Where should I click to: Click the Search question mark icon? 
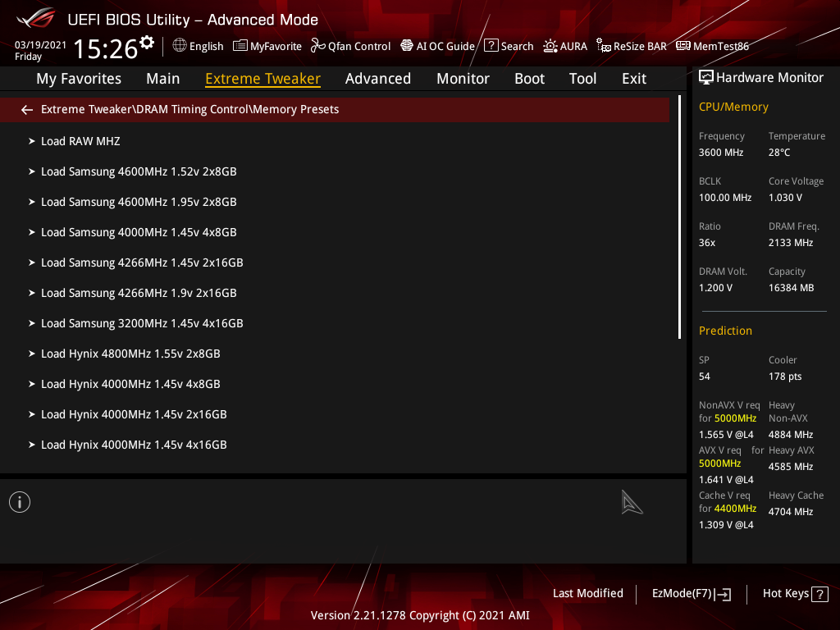491,46
